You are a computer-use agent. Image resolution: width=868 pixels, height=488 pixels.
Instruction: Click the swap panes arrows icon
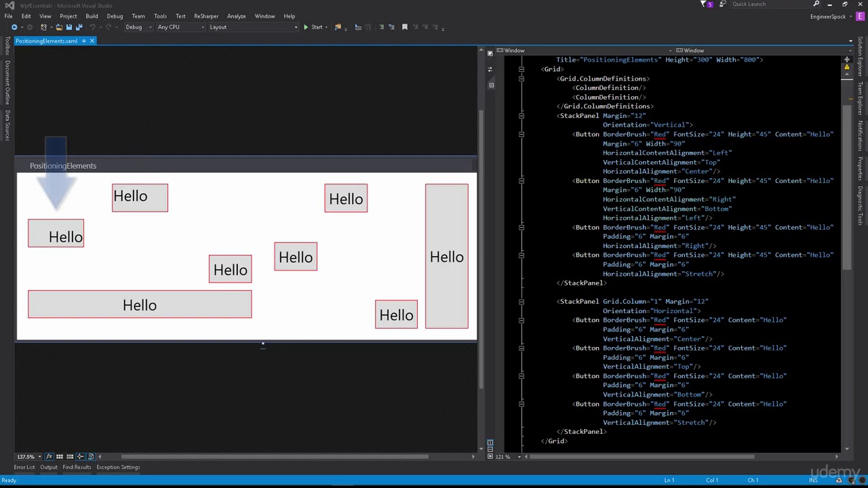[490, 69]
